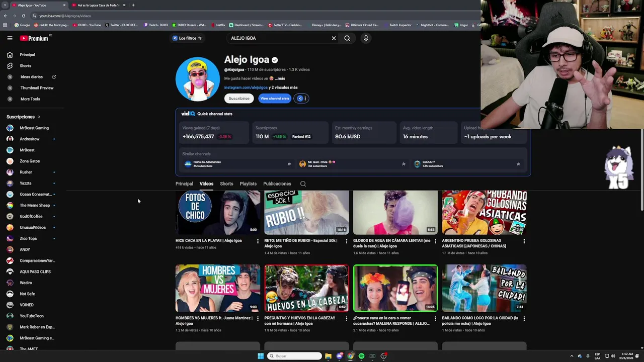Open the Twitch Inspector bookmark
Screen dimensions: 644x362
397,25
